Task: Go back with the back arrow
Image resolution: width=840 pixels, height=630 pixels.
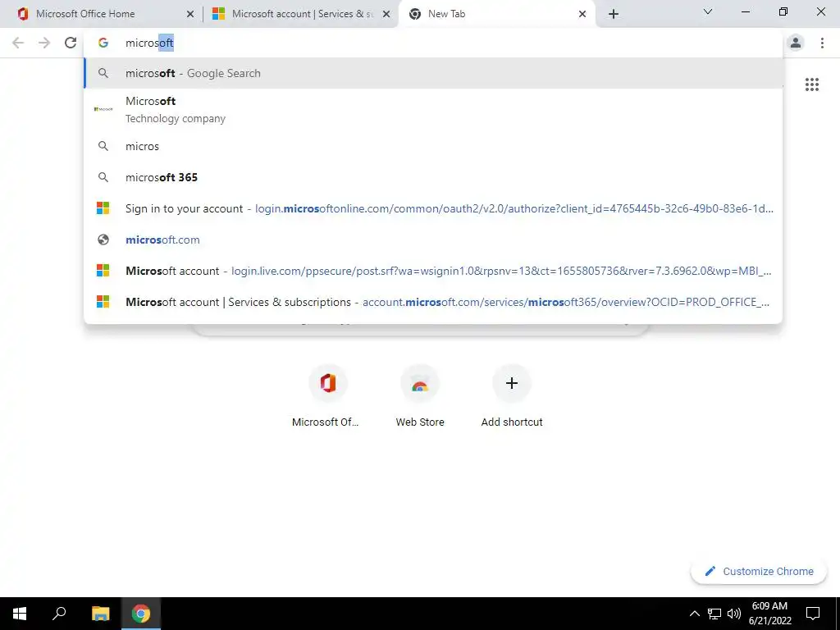Action: 18,43
